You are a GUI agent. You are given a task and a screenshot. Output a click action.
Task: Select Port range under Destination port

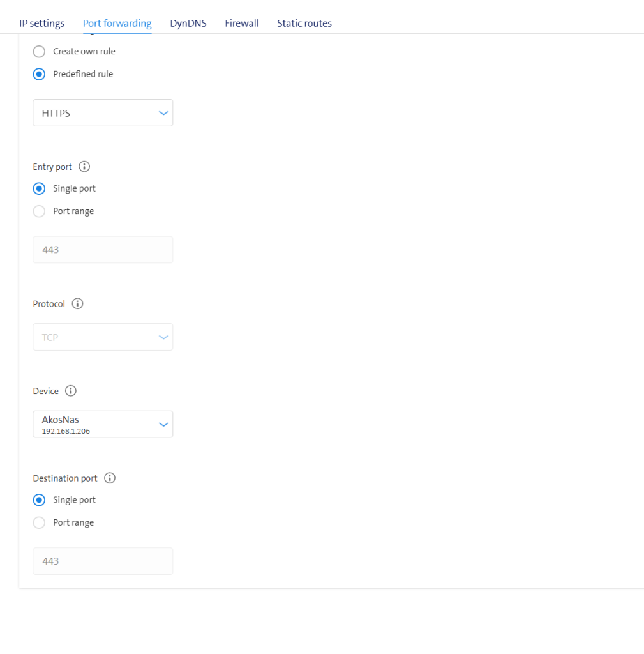pyautogui.click(x=40, y=523)
